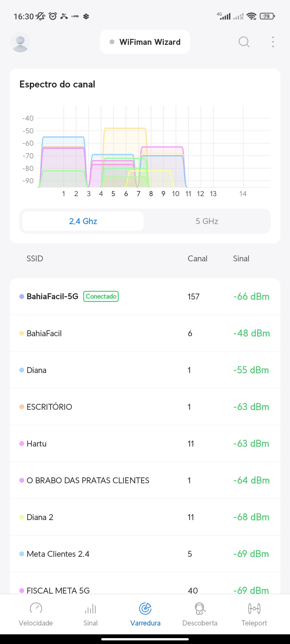Tap the search magnifier icon

[244, 42]
